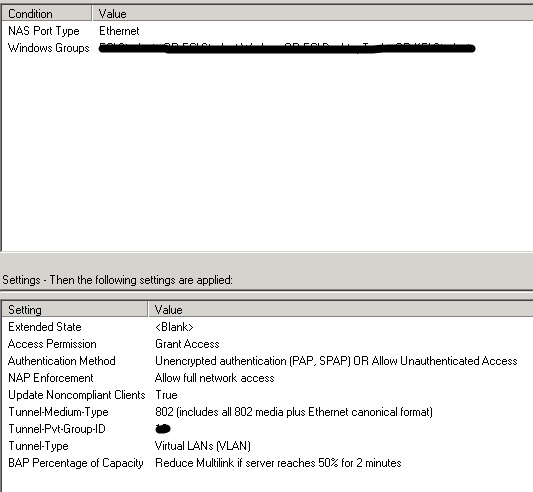
Task: Click the Condition column header
Action: pyautogui.click(x=47, y=14)
